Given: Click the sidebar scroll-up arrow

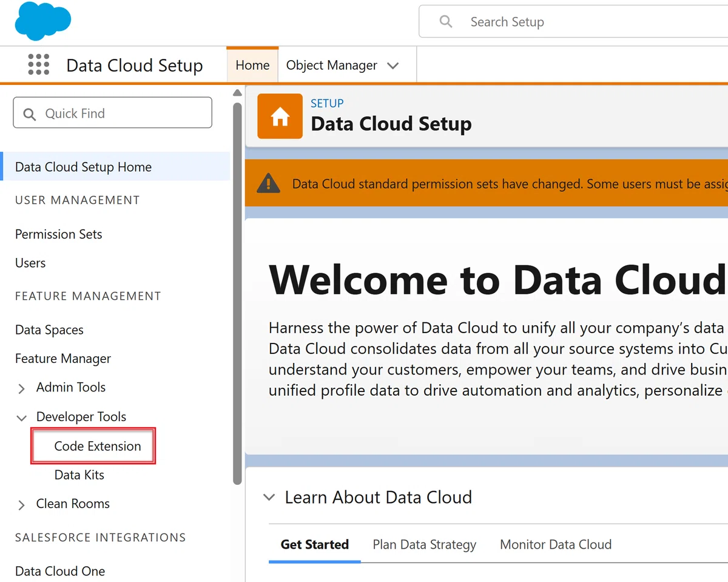Looking at the screenshot, I should click(237, 93).
